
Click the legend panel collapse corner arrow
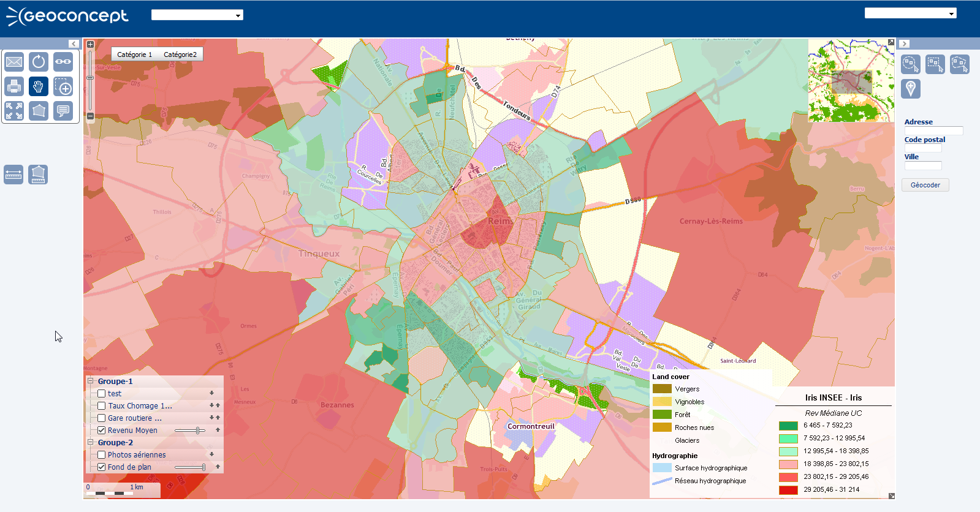tap(892, 495)
